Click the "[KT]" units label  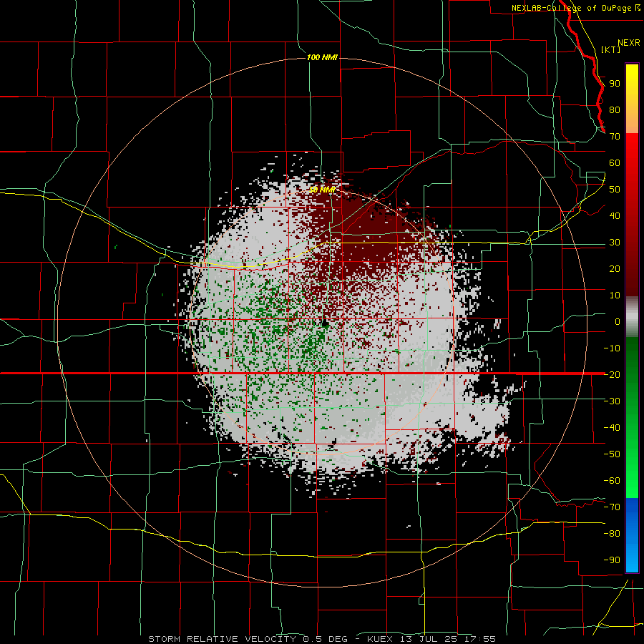pyautogui.click(x=610, y=49)
